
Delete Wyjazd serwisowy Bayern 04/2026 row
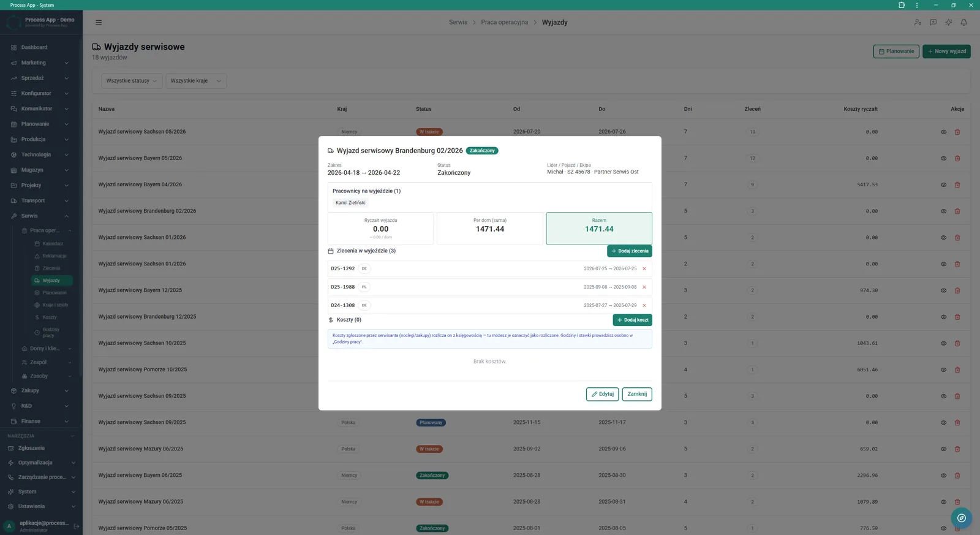coord(957,185)
